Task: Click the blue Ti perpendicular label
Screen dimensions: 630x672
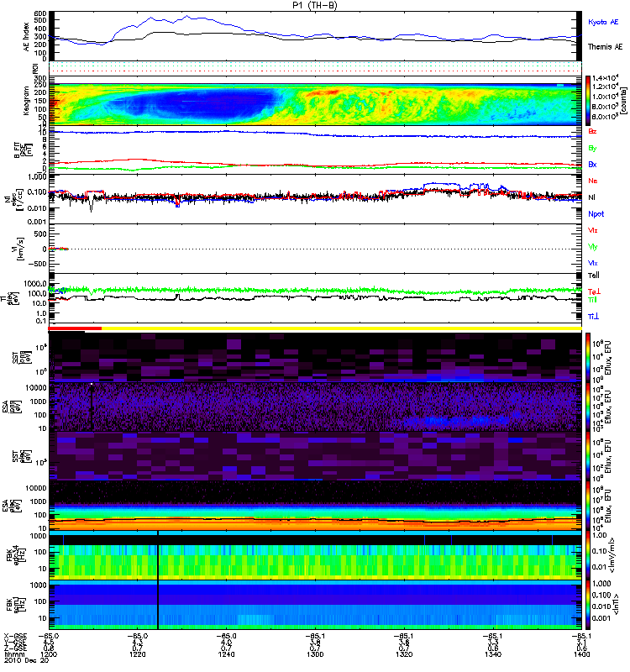Action: click(x=593, y=317)
